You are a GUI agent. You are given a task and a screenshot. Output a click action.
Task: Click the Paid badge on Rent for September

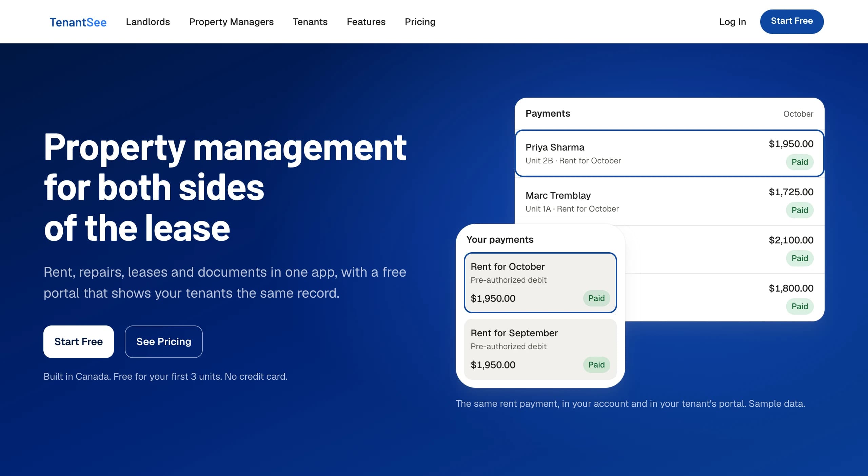coord(596,365)
